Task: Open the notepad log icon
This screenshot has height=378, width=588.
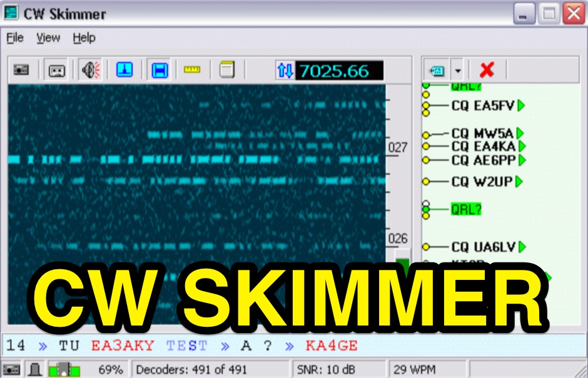Action: tap(227, 69)
